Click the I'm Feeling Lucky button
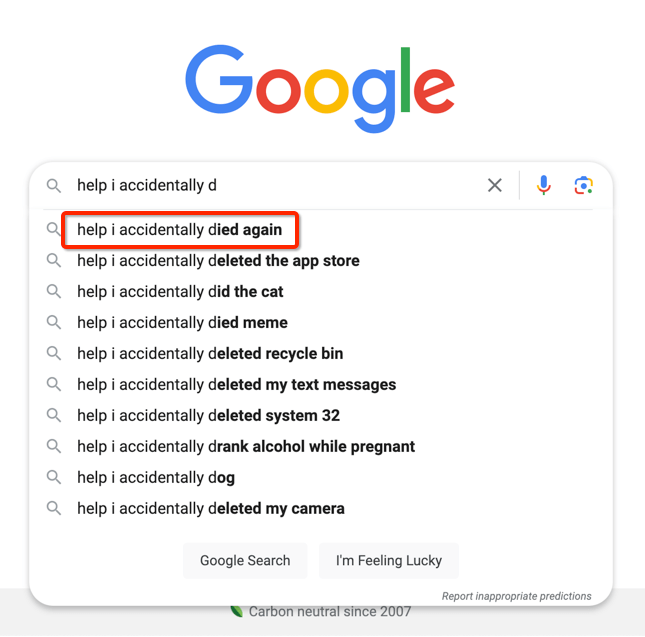Viewport: 645px width, 637px height. pyautogui.click(x=389, y=561)
